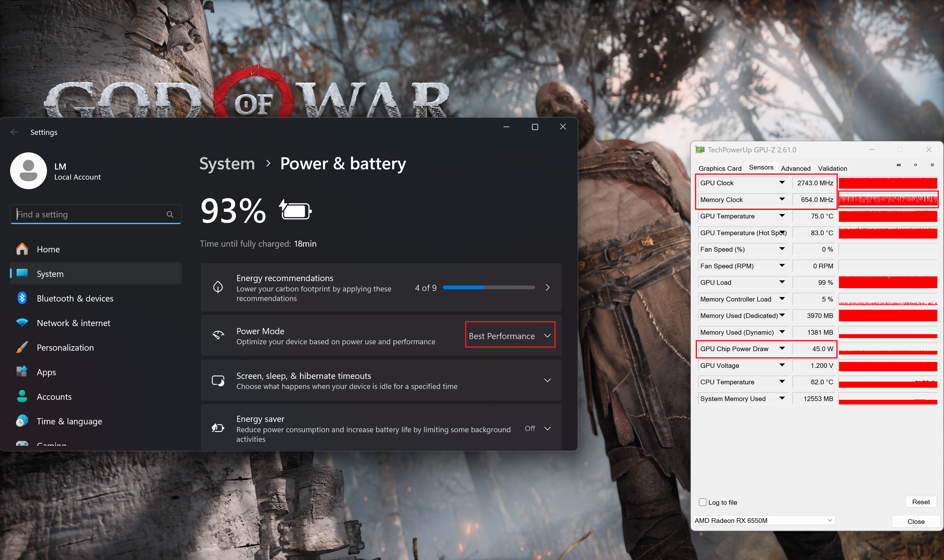Click the Memory Used (Dedicated) 3970 MB value
The image size is (944, 560).
coord(813,316)
